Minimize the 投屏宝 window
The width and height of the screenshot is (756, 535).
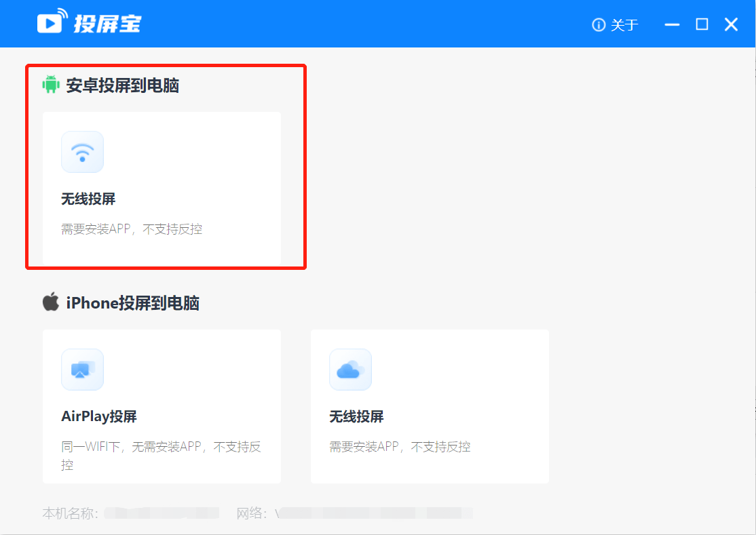point(672,25)
